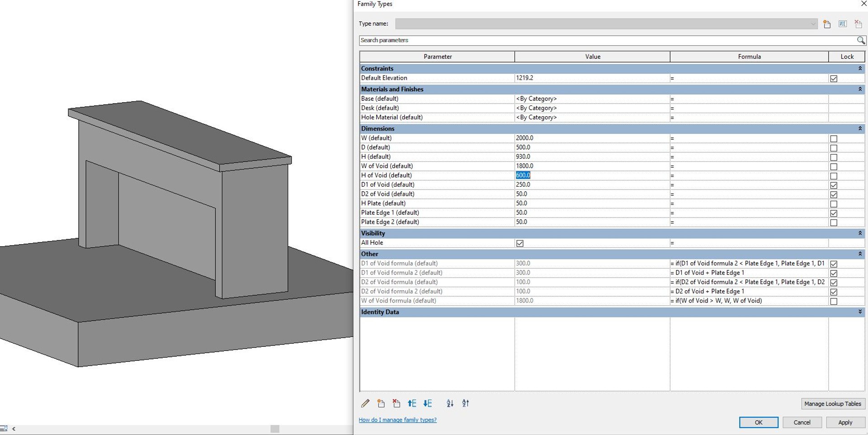Toggle the lock for Plate Edge 2 (default)

tap(834, 223)
